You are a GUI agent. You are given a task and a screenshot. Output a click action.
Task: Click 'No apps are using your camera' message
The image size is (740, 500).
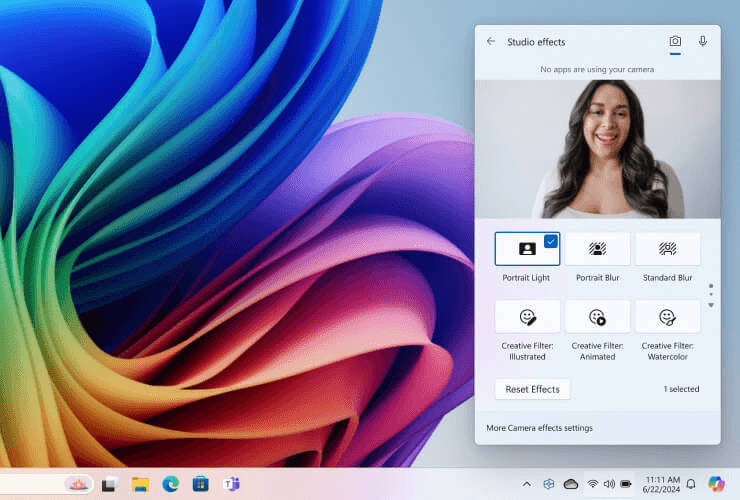[597, 69]
